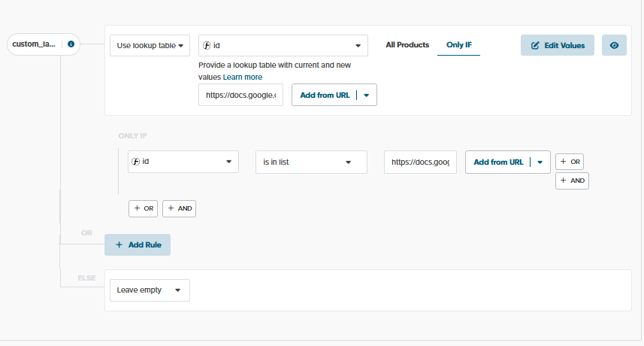This screenshot has height=346, width=644.
Task: Toggle the eye preview button
Action: [x=614, y=45]
